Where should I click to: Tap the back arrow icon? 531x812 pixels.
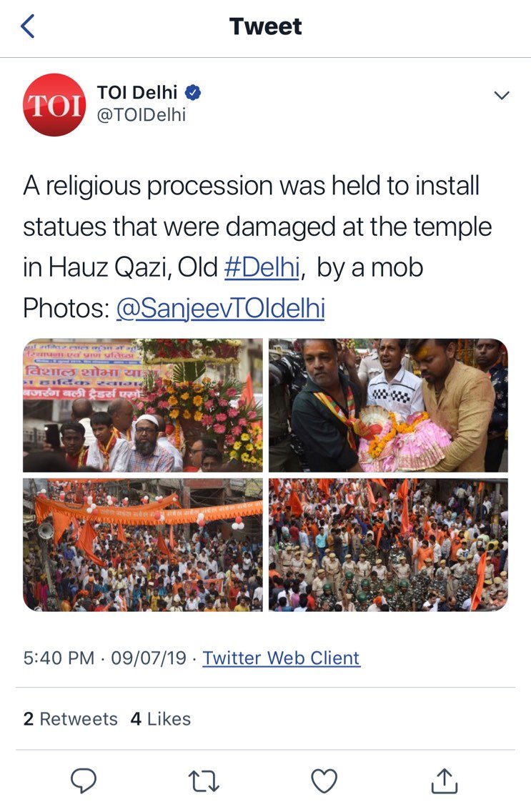(27, 26)
